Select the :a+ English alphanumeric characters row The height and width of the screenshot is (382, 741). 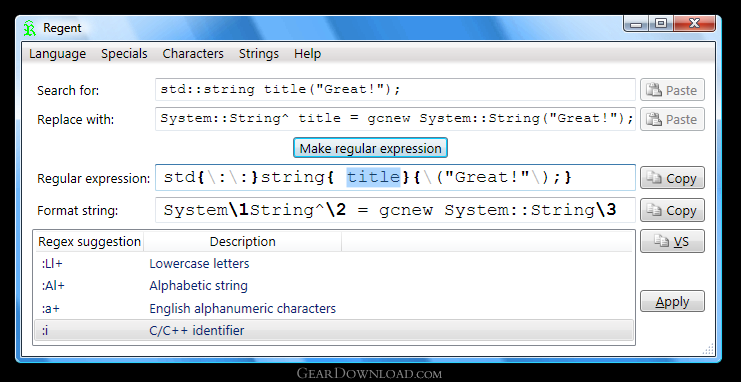tap(334, 308)
